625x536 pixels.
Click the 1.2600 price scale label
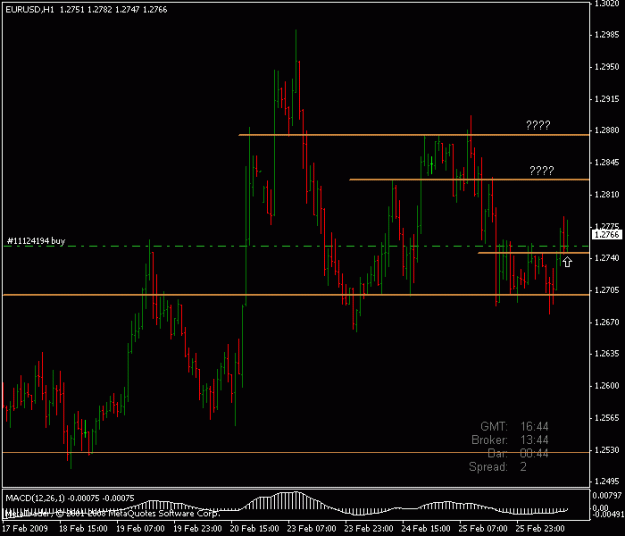point(607,386)
